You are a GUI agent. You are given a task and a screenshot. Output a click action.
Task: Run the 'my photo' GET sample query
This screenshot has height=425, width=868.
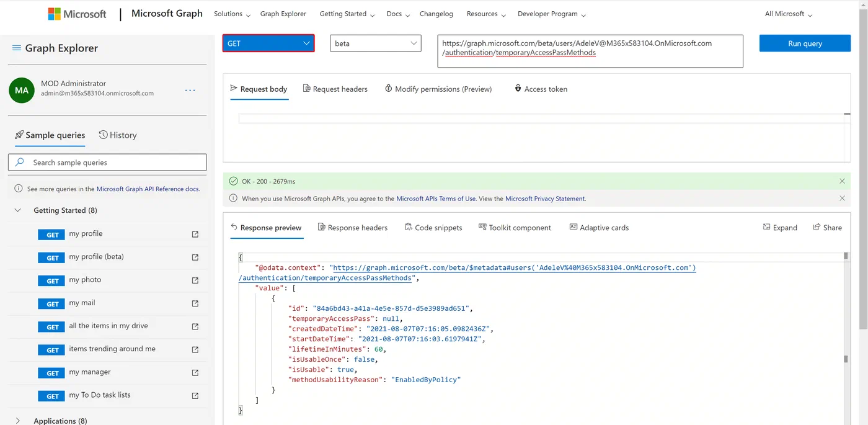click(53, 281)
